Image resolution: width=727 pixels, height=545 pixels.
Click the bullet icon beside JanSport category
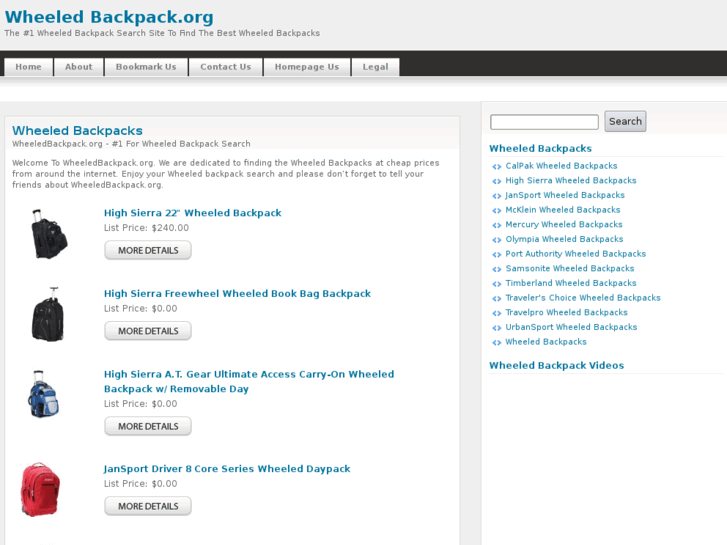[x=497, y=196]
